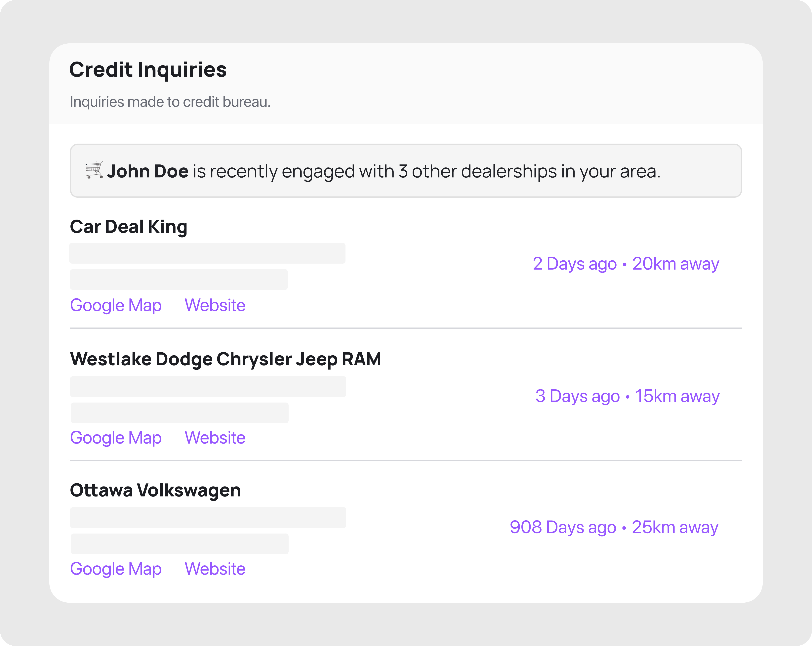Open the Google Map link for Ottawa Volkswagen

point(116,569)
